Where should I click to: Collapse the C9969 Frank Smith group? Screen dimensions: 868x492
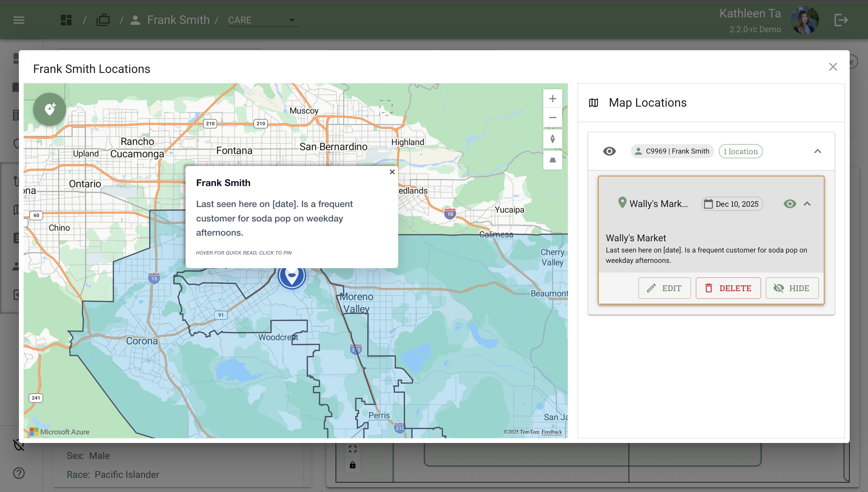tap(817, 151)
